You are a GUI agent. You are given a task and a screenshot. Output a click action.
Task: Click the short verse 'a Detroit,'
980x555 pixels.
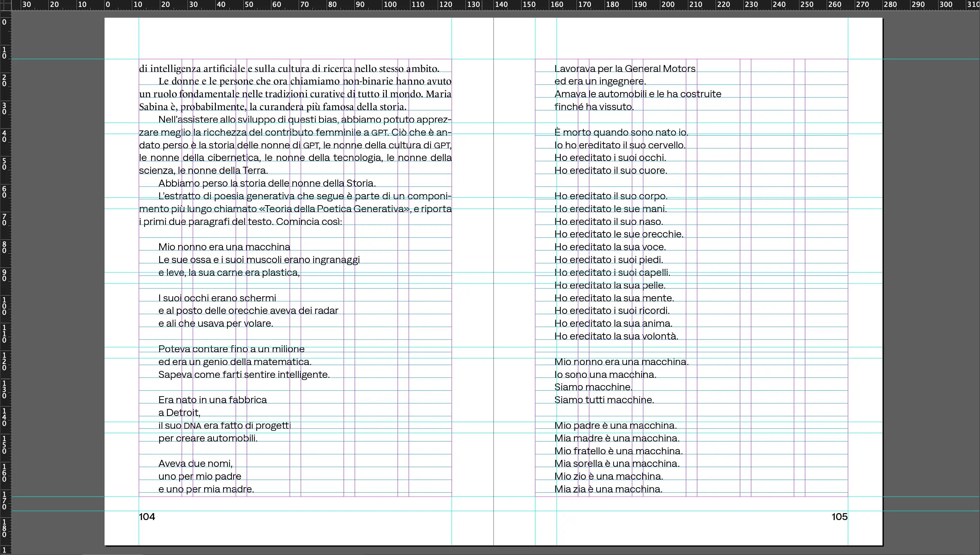(x=180, y=412)
